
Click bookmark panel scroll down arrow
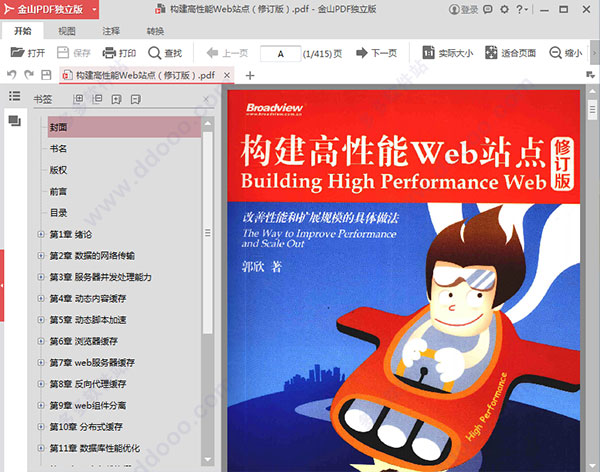(x=207, y=459)
